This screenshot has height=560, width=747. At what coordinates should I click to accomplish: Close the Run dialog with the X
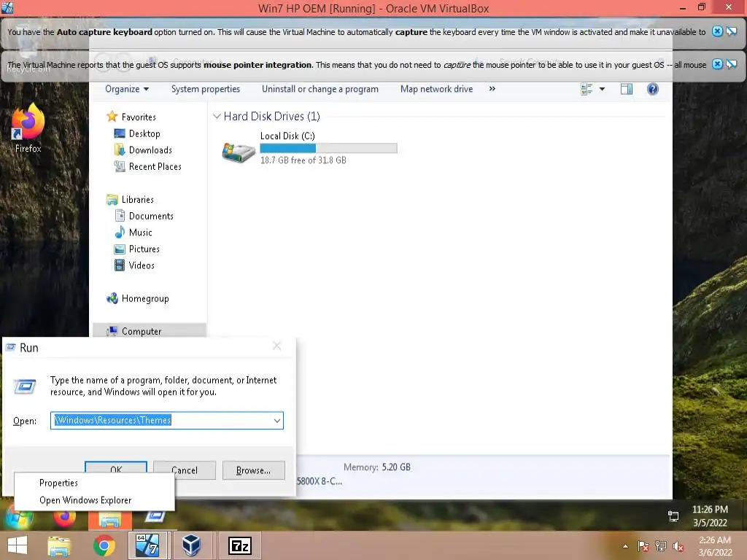(x=276, y=346)
